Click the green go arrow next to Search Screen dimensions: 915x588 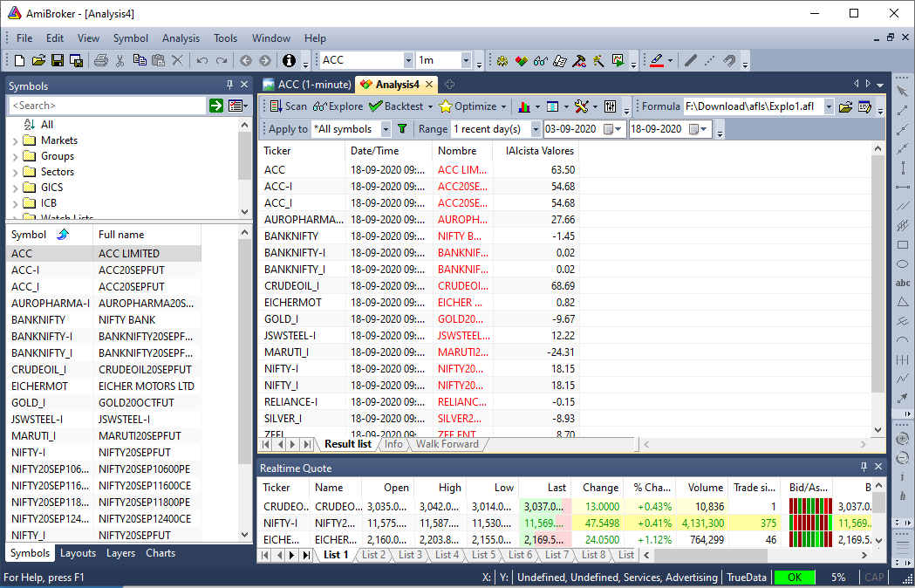(x=216, y=106)
